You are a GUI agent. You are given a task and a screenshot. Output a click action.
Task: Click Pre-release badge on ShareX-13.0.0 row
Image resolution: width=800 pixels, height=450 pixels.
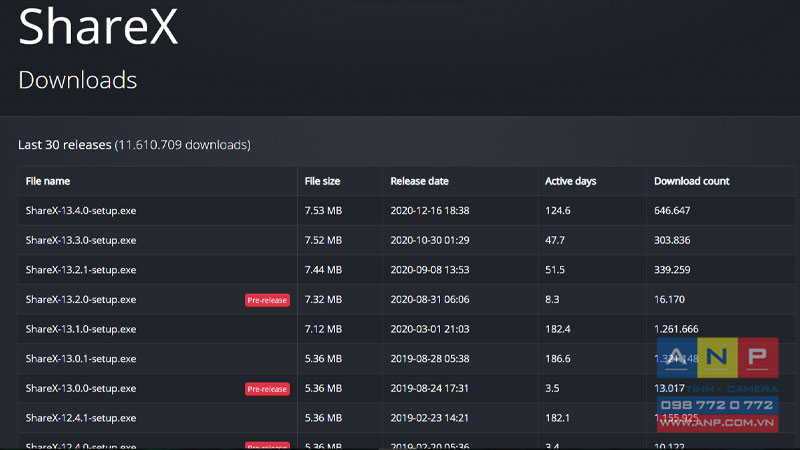pyautogui.click(x=267, y=389)
